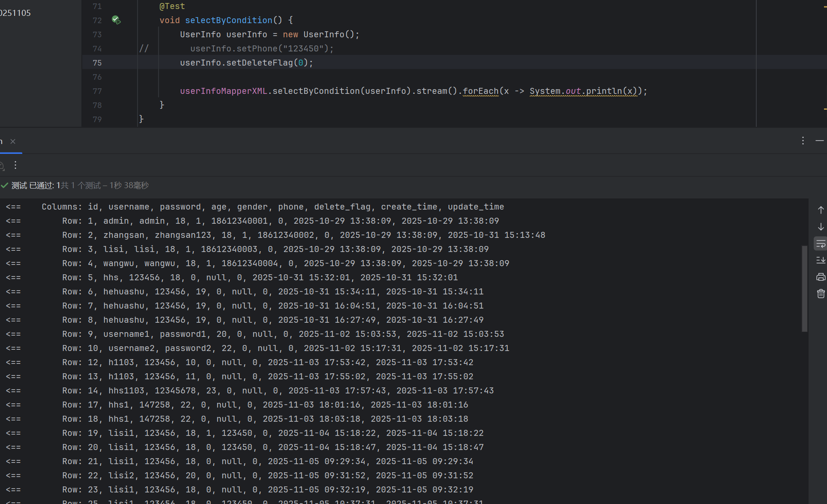Enable scroll to end of console
The height and width of the screenshot is (504, 827).
coord(821,260)
